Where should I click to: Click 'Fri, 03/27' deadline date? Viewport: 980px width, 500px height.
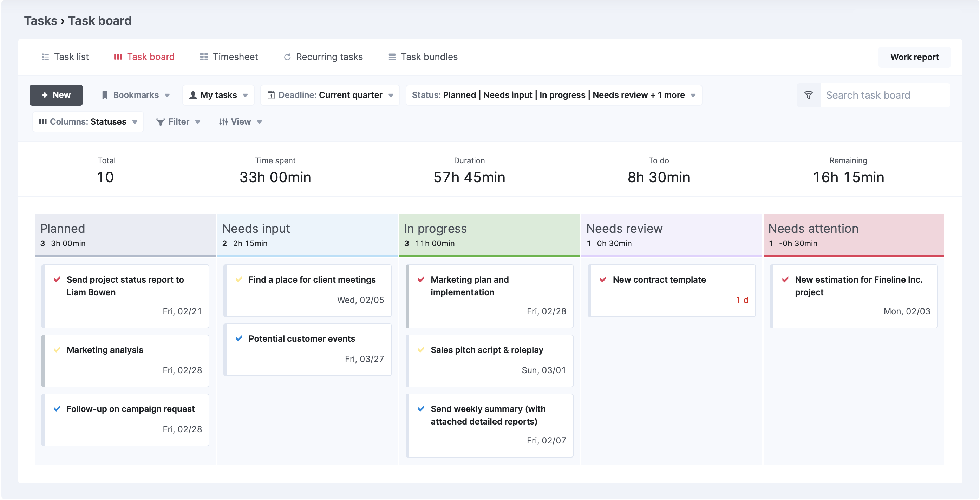(x=365, y=359)
